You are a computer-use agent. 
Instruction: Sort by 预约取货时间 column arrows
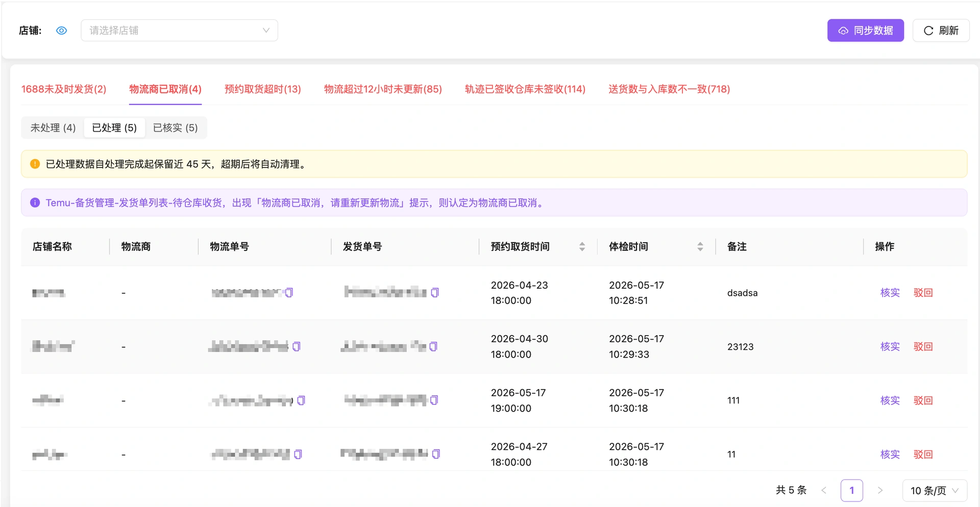pyautogui.click(x=582, y=247)
